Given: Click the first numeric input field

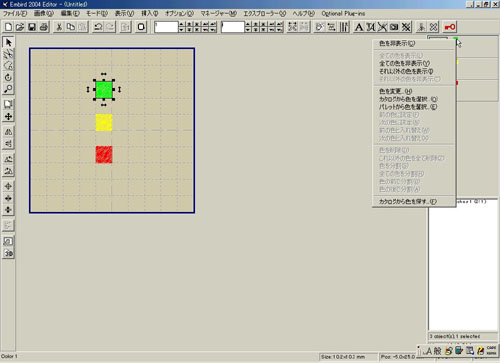Looking at the screenshot, I should click(166, 27).
